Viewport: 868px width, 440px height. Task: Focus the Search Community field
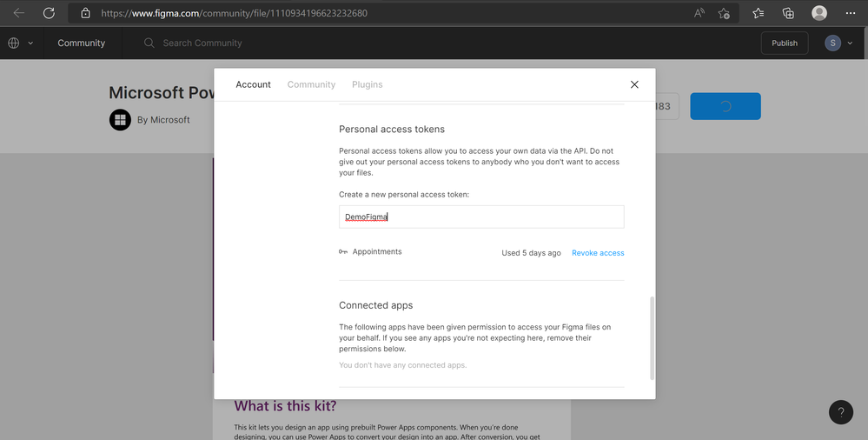[x=202, y=43]
